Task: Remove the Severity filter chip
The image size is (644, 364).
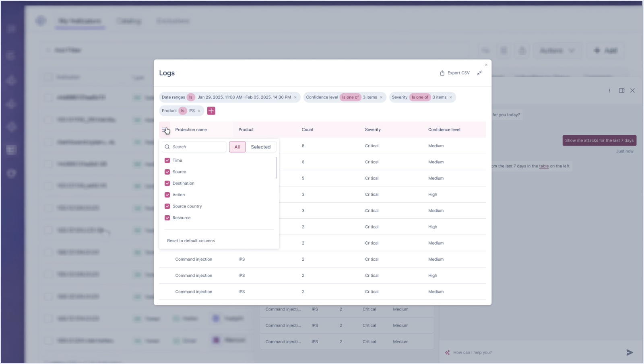Action: click(451, 97)
